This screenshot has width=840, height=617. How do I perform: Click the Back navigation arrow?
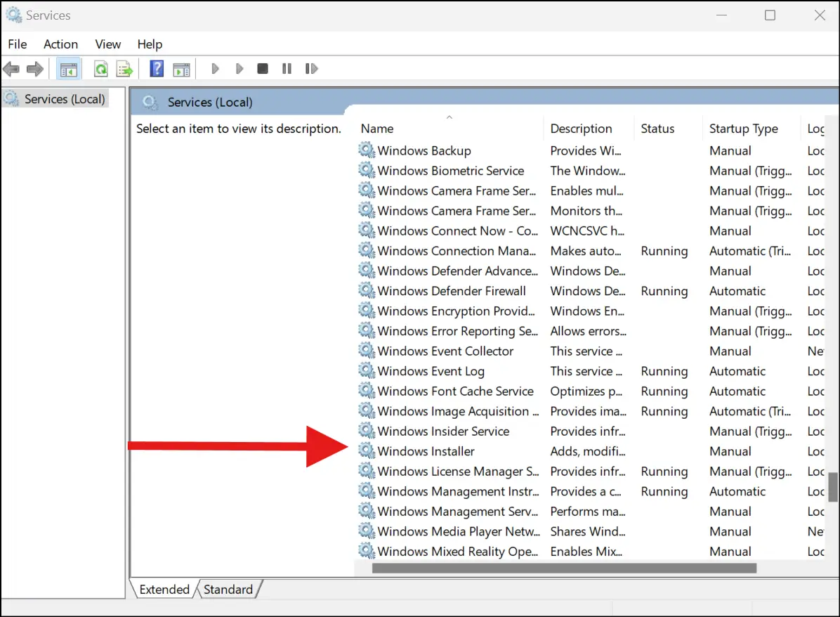[x=11, y=68]
